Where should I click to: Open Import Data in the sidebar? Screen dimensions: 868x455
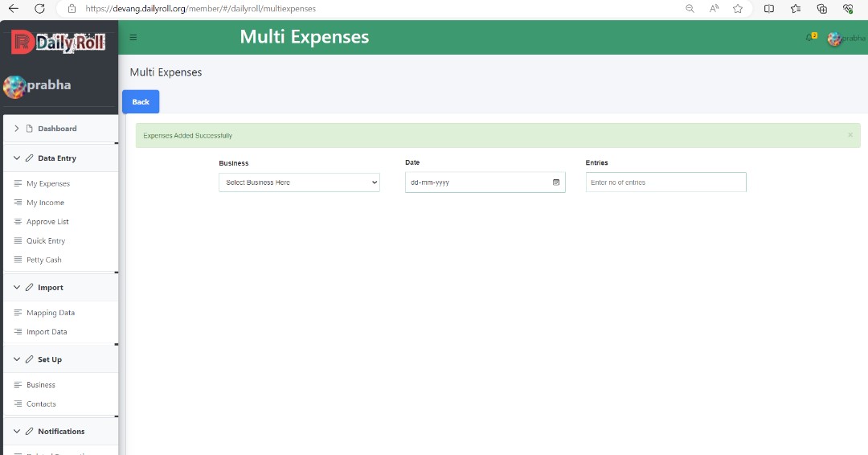47,331
